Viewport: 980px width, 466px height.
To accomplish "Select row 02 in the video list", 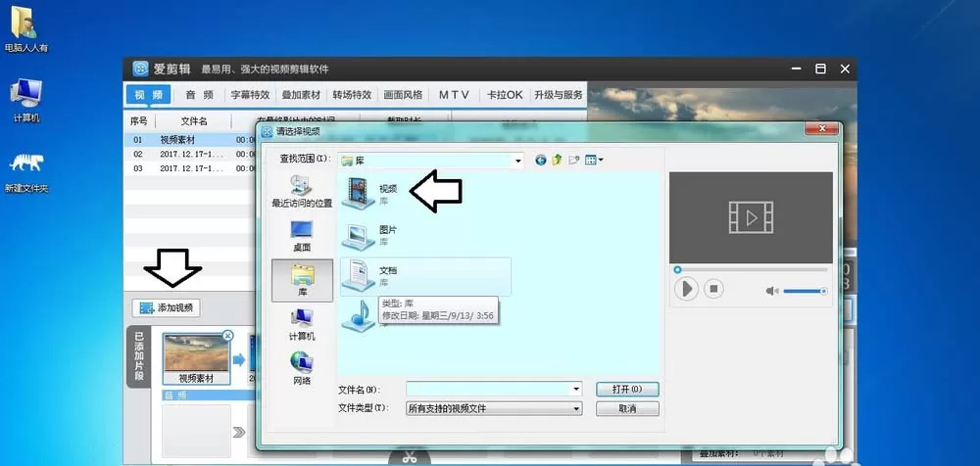I will pyautogui.click(x=190, y=154).
